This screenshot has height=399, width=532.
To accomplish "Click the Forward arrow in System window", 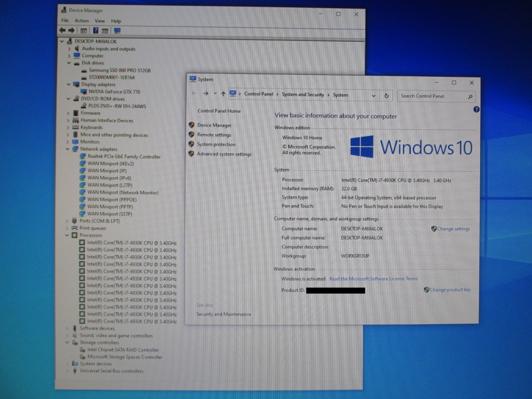I will coord(206,94).
